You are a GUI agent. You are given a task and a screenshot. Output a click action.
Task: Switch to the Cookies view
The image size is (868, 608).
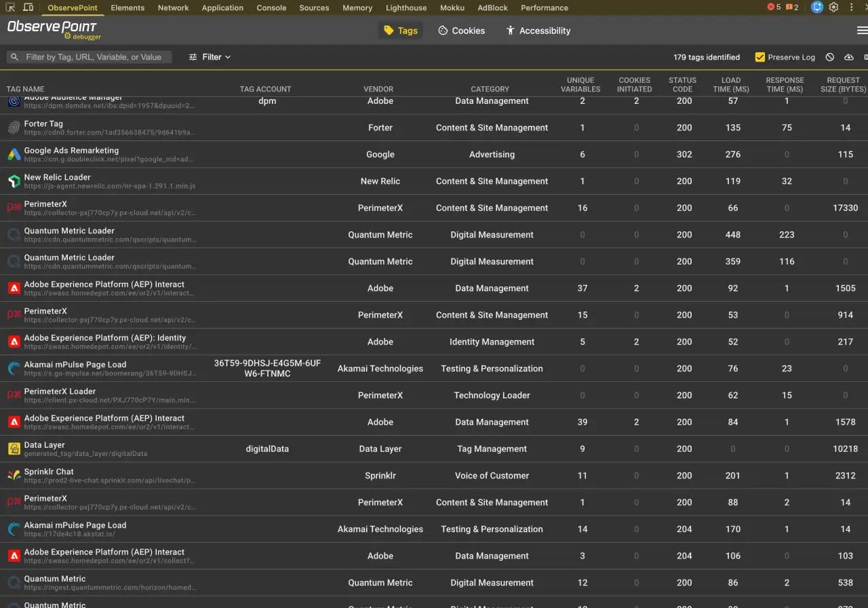tap(461, 31)
